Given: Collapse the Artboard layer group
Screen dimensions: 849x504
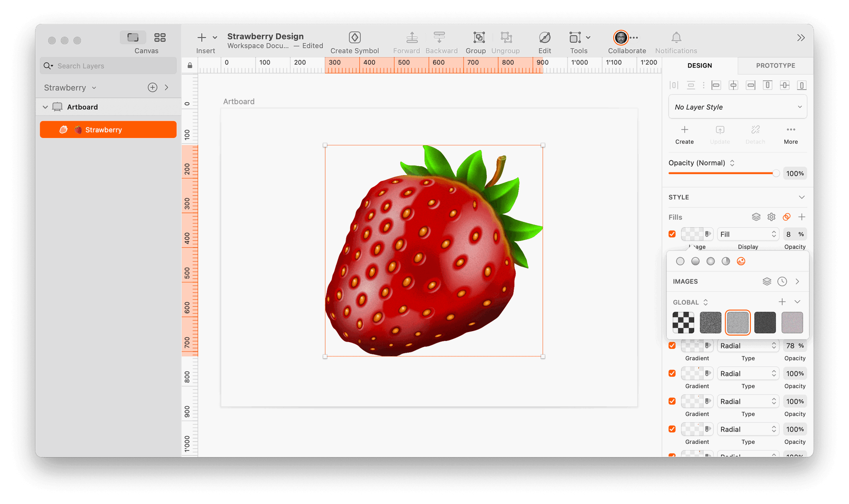Looking at the screenshot, I should pos(45,107).
